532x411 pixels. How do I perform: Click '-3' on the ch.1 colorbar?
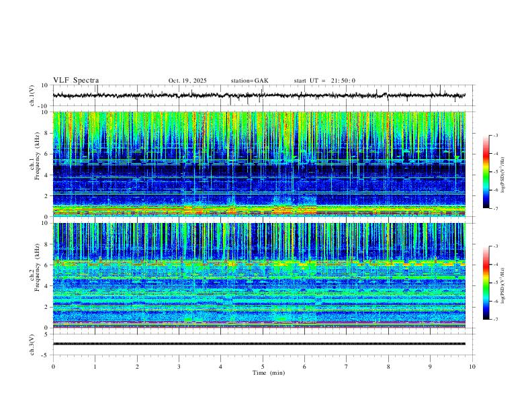pyautogui.click(x=496, y=135)
